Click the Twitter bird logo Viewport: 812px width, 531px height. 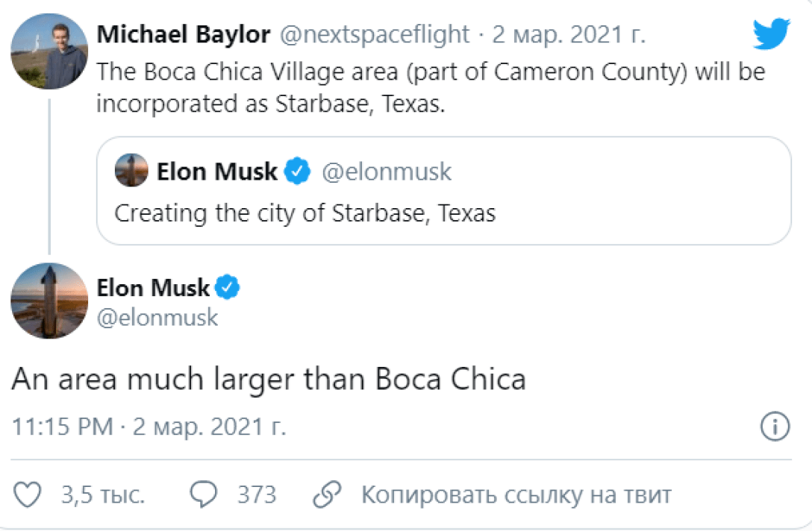tap(771, 34)
